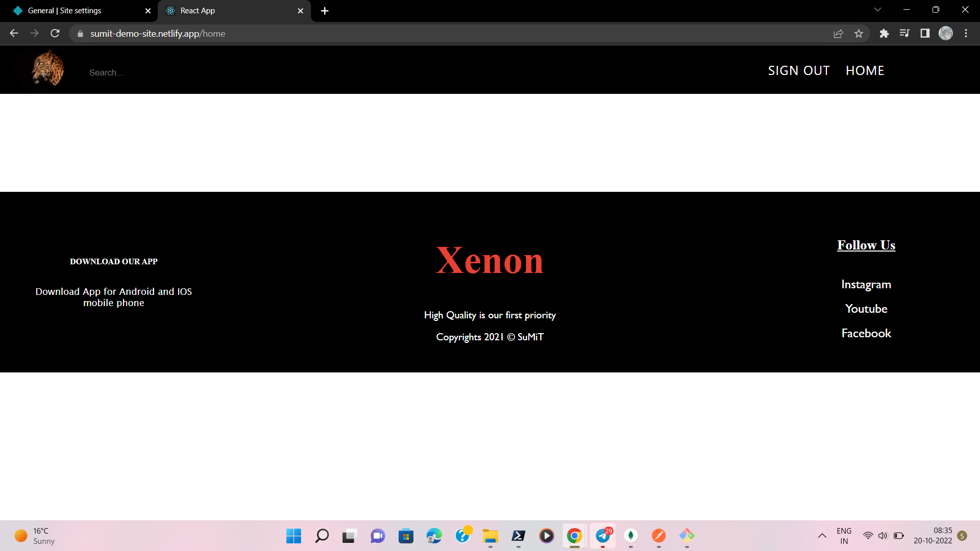Launch Windows PowerShell from the taskbar
The height and width of the screenshot is (551, 980).
pos(519,536)
